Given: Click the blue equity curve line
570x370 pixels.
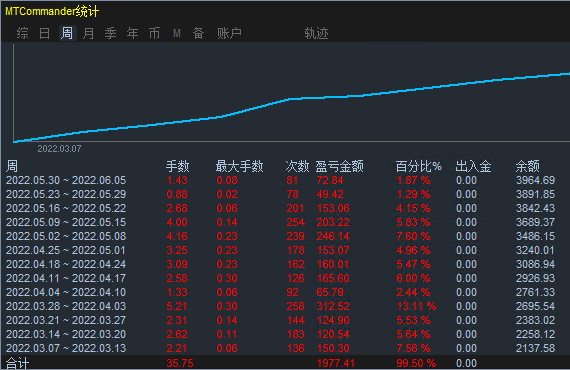Looking at the screenshot, I should [x=291, y=98].
